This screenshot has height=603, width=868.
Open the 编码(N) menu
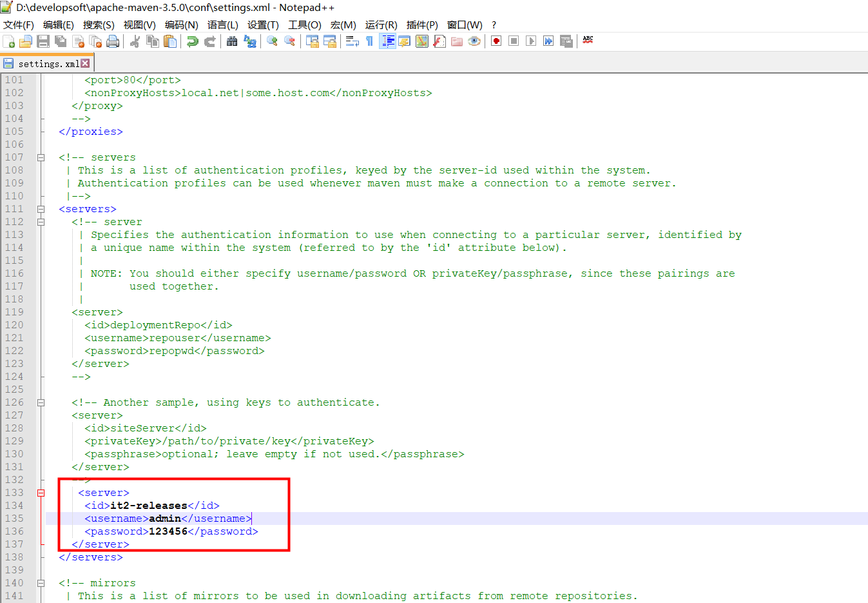tap(182, 25)
